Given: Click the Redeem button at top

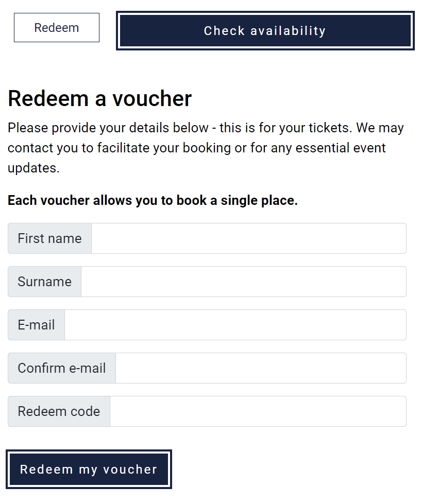Looking at the screenshot, I should pyautogui.click(x=57, y=28).
